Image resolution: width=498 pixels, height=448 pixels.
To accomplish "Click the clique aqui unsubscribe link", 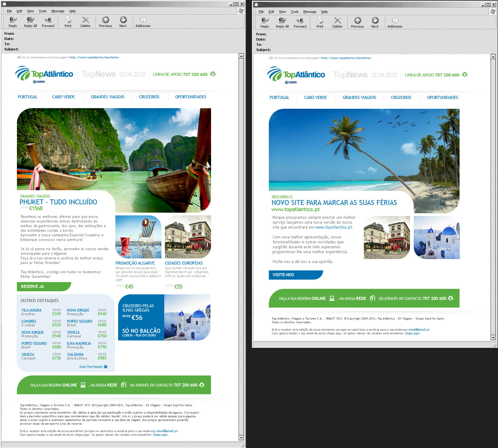I will coord(160,435).
